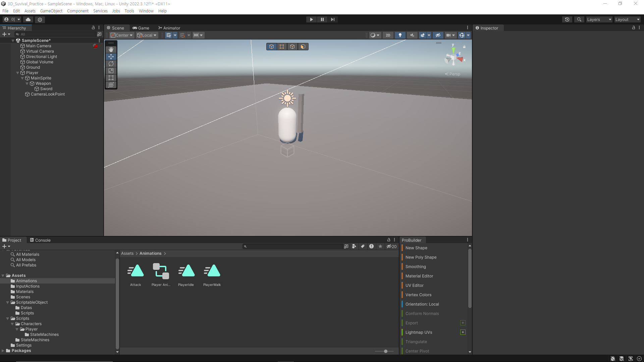
Task: Open the Layout dropdown
Action: 627,19
